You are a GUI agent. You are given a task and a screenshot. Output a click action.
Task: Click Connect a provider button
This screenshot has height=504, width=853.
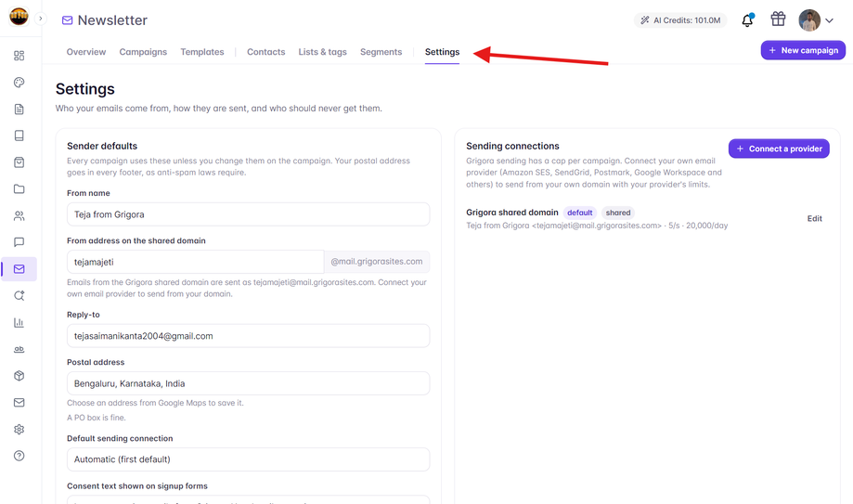tap(779, 149)
